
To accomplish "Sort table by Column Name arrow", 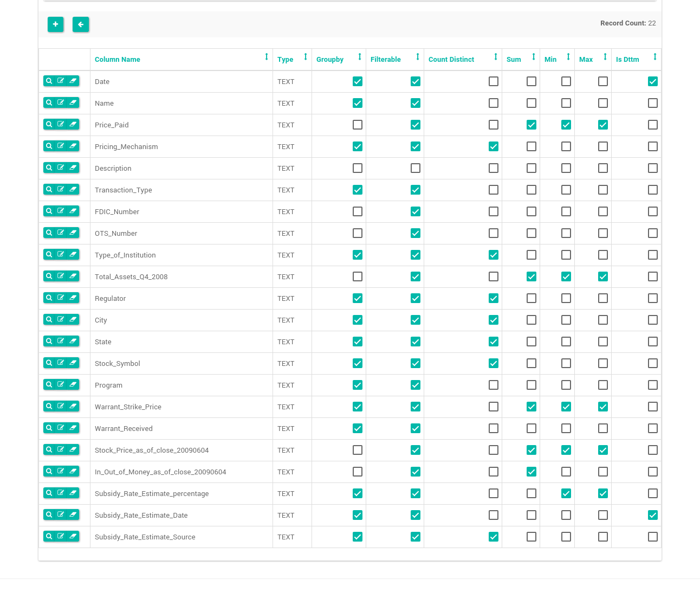I will pos(267,57).
